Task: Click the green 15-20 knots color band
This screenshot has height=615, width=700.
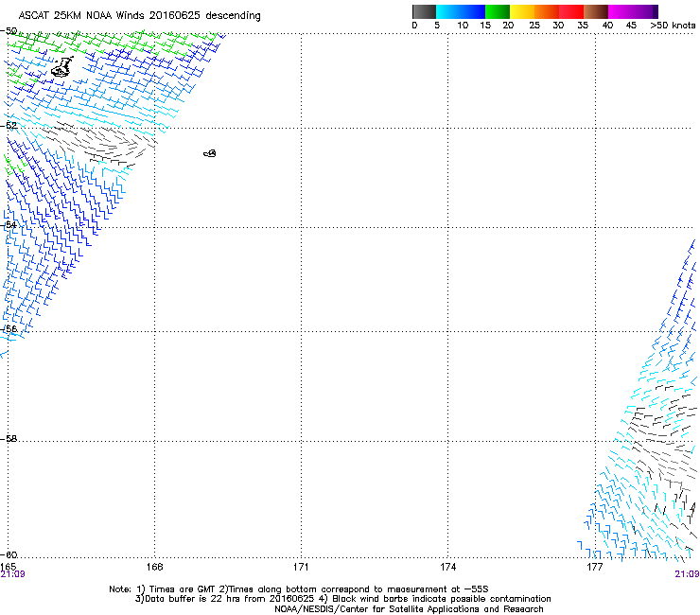Action: click(x=498, y=11)
